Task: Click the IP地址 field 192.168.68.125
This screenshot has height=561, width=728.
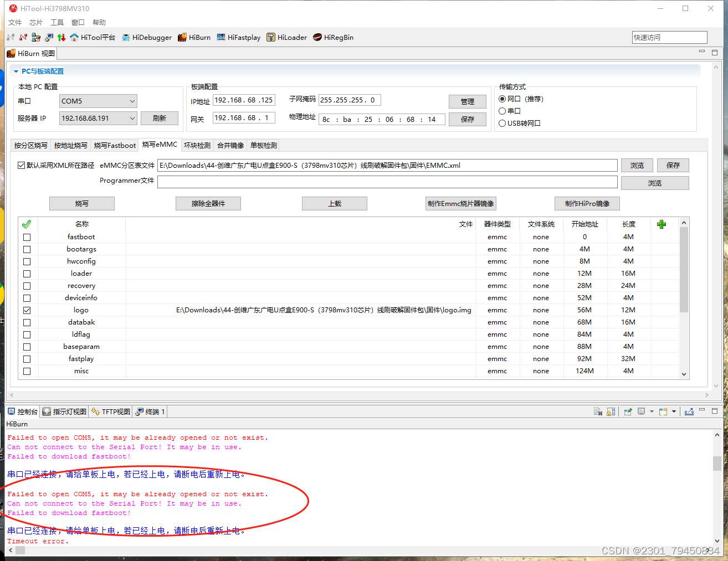Action: (244, 100)
